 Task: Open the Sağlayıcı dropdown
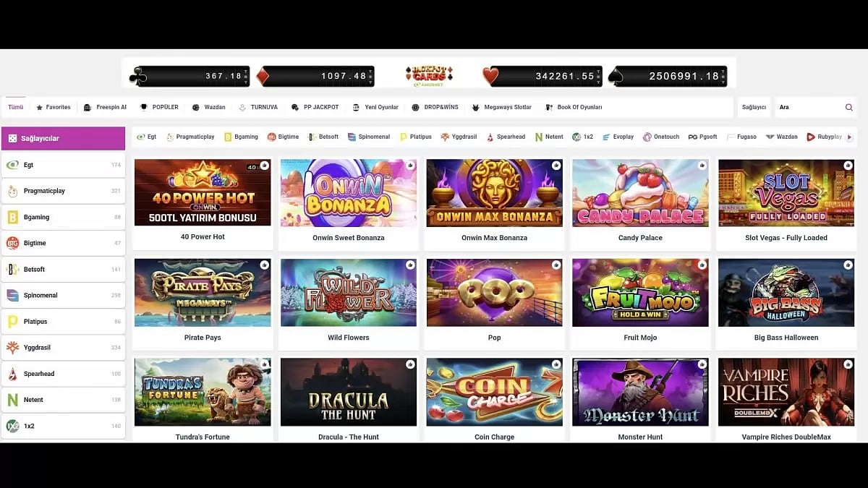(x=754, y=107)
